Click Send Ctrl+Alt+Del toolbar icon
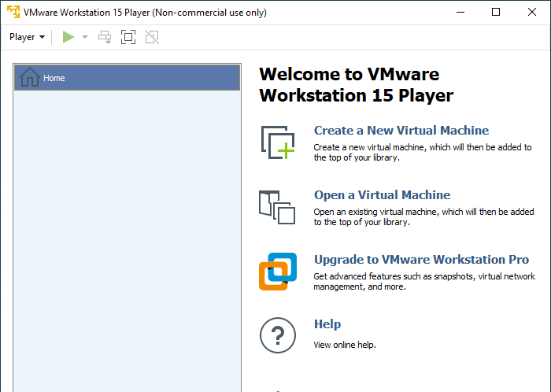 tap(105, 37)
